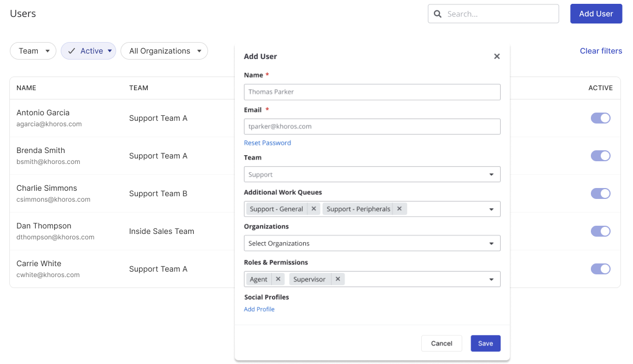Remove the Support - Peripherals queue tag
The height and width of the screenshot is (364, 633).
(399, 209)
